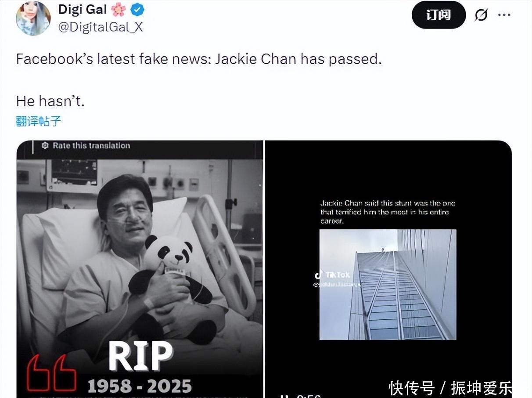532x398 pixels.
Task: Click the Digi Gal profile avatar
Action: 33,18
